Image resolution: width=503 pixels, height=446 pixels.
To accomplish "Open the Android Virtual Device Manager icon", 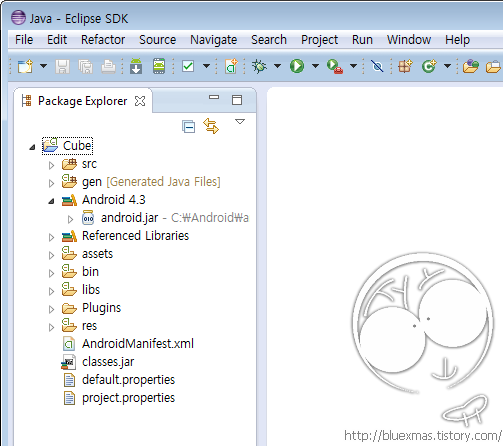I will 159,66.
